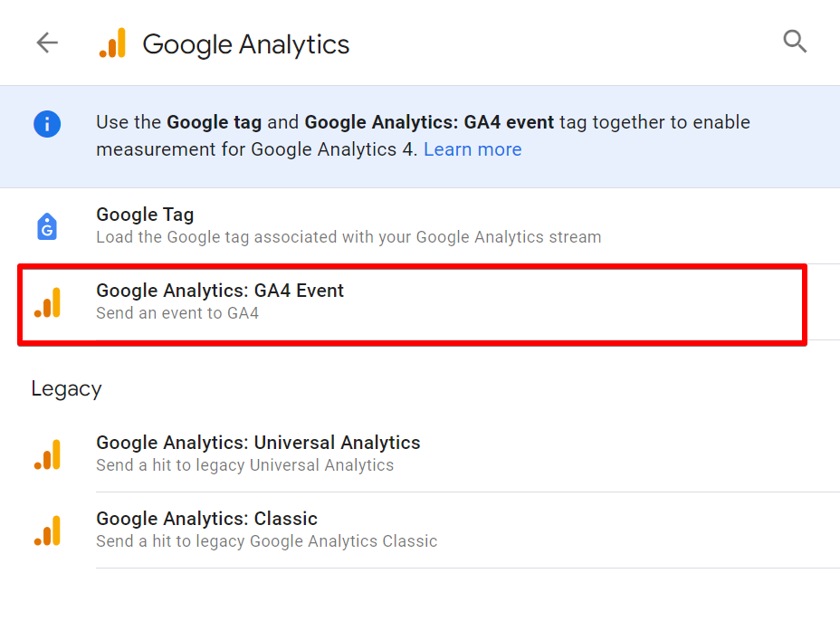Click the back arrow icon
Viewport: 840px width, 621px height.
click(x=47, y=43)
